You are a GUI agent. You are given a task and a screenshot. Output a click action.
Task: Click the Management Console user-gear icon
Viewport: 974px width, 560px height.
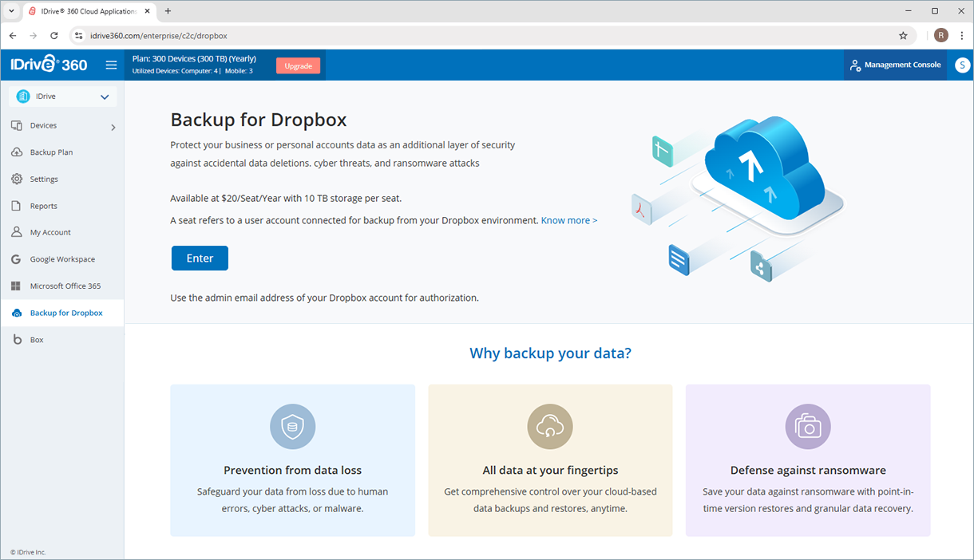[855, 65]
